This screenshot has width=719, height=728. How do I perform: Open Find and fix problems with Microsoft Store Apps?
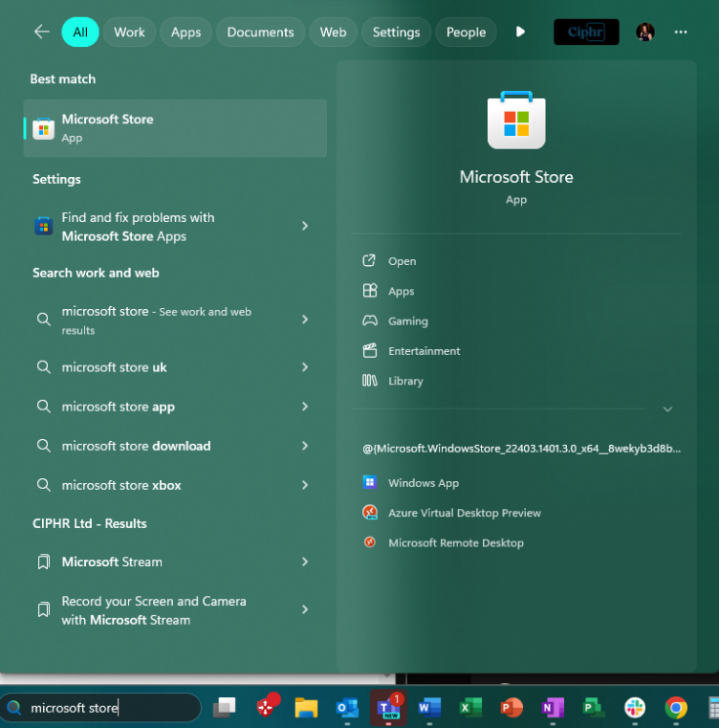tap(175, 227)
